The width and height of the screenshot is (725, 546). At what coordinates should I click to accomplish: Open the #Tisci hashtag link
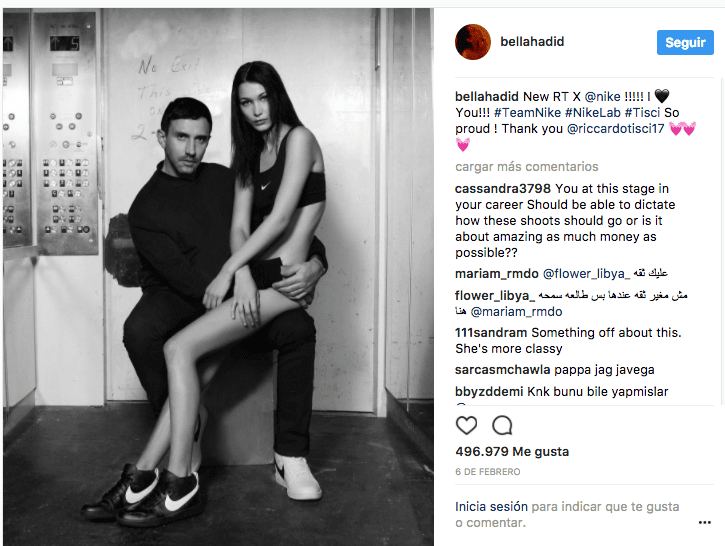pos(642,113)
